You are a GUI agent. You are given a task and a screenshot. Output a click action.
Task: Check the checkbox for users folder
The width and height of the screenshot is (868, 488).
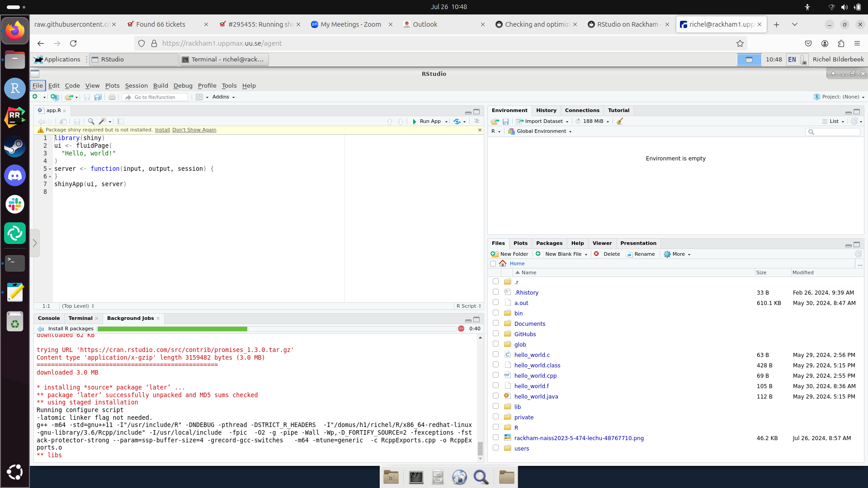[x=495, y=448]
